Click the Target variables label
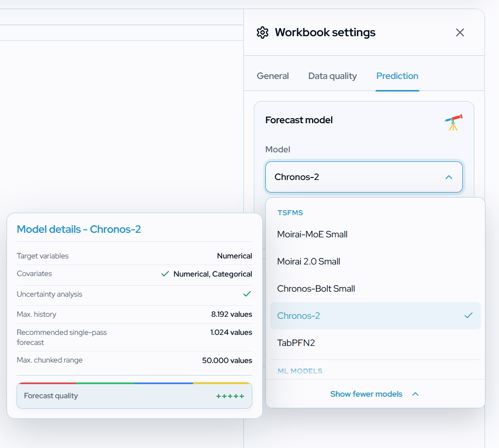The height and width of the screenshot is (448, 499). [43, 256]
